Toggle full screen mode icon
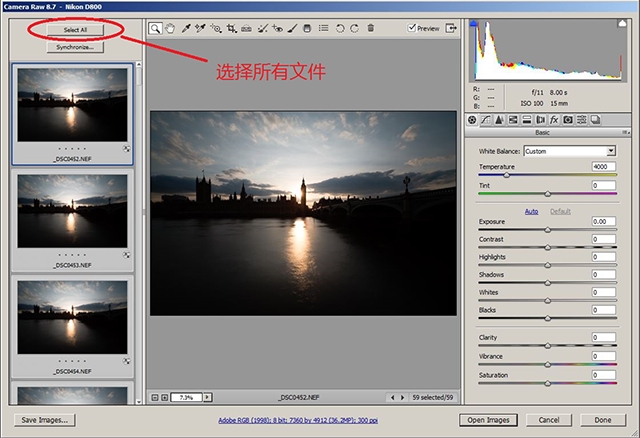Screen dimensions: 640x438 coord(451,29)
